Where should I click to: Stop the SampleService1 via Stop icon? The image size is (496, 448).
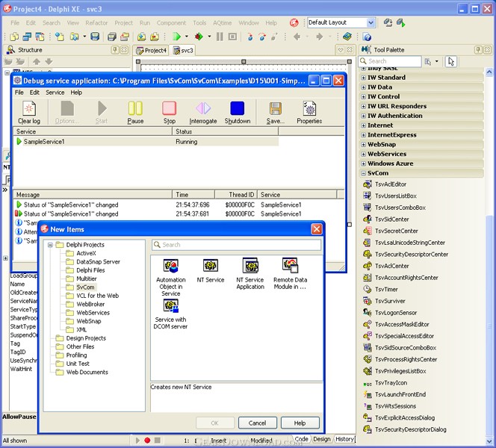click(170, 113)
